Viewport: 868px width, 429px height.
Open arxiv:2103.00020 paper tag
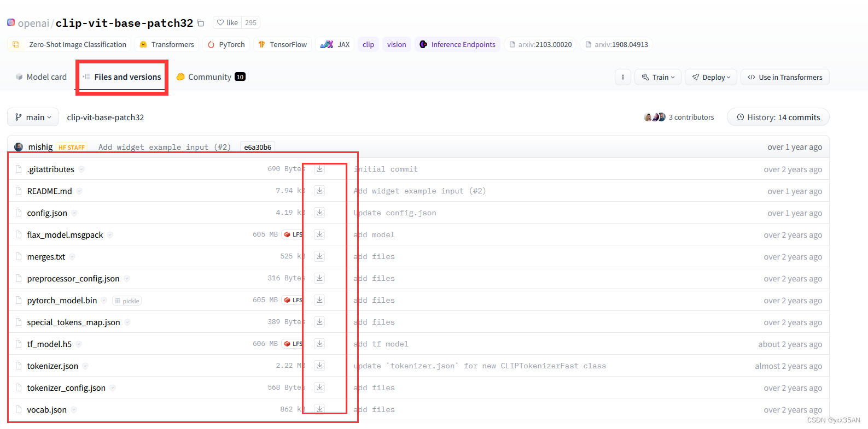(x=540, y=44)
